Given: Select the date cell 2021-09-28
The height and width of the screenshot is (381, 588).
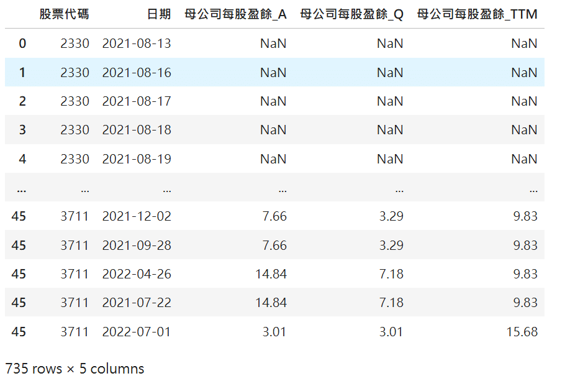Looking at the screenshot, I should (136, 246).
